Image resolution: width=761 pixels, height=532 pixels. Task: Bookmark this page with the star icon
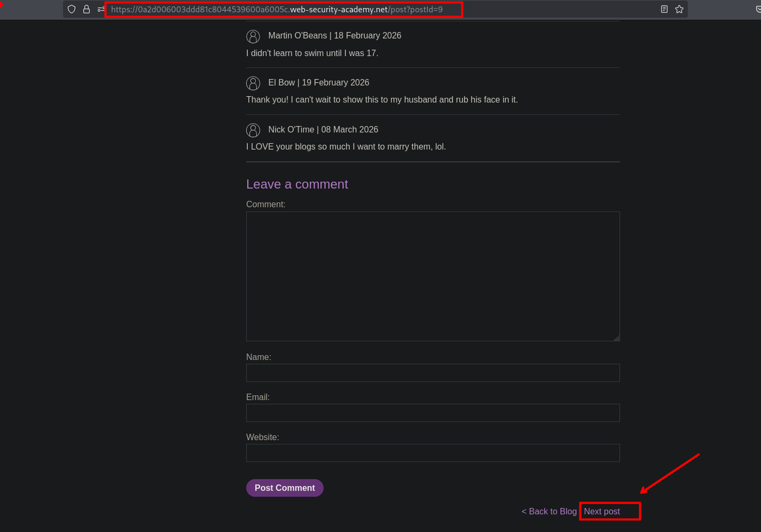679,9
